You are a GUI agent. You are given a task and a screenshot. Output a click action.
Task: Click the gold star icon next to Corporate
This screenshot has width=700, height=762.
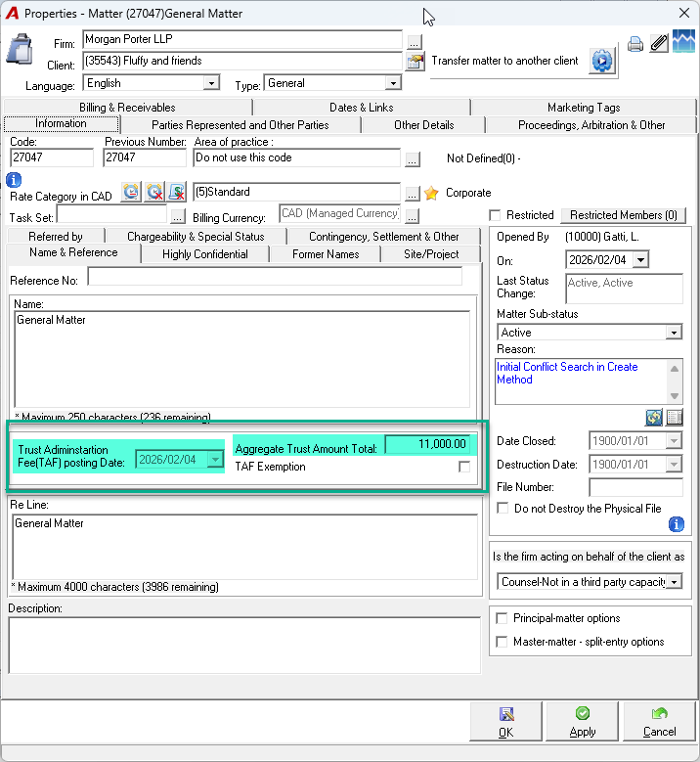point(431,193)
